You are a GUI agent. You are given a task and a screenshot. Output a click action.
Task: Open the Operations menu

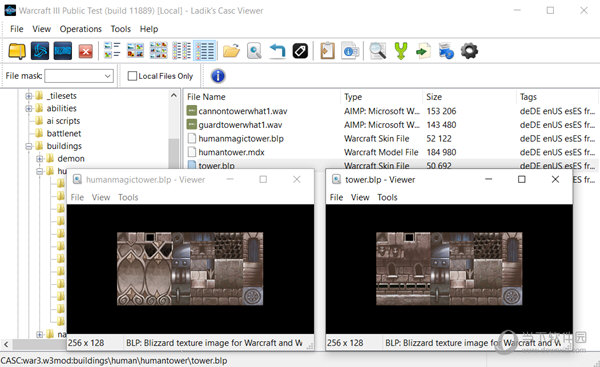pos(80,29)
